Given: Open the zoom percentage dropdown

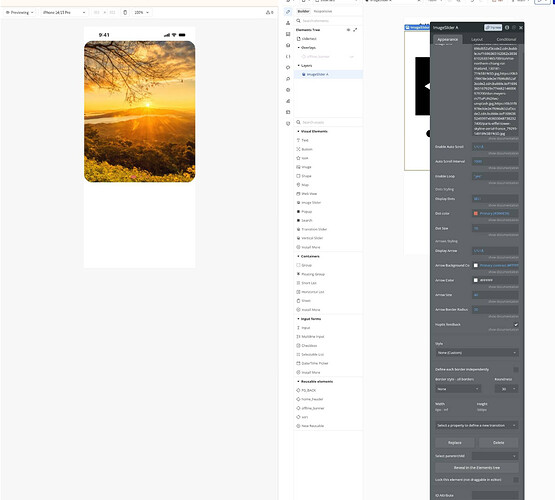Looking at the screenshot, I should tap(142, 12).
